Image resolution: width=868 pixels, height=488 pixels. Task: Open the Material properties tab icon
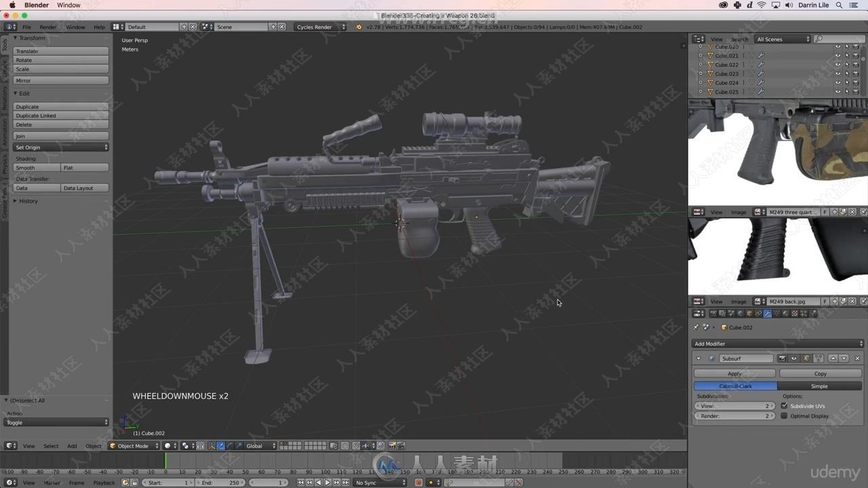tap(785, 313)
